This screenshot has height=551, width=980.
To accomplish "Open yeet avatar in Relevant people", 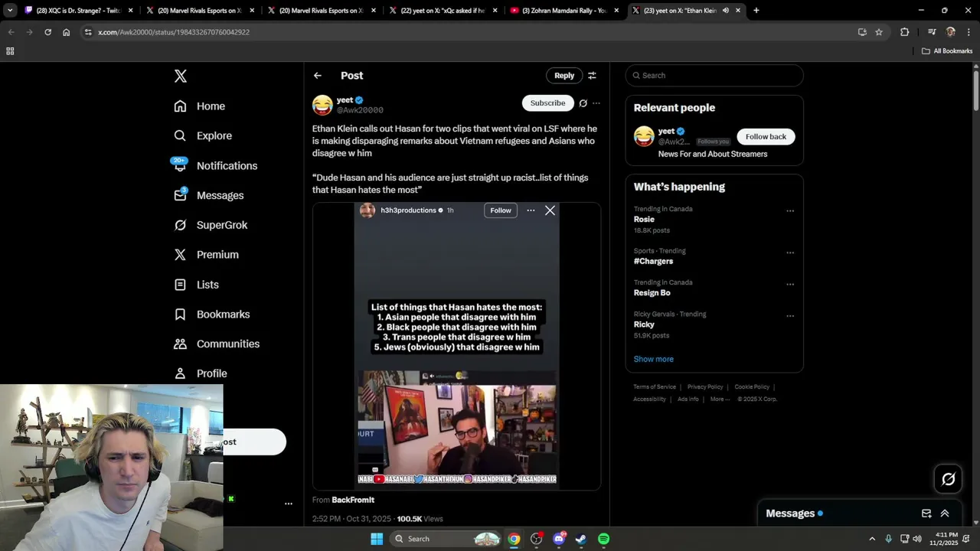I will tap(644, 136).
